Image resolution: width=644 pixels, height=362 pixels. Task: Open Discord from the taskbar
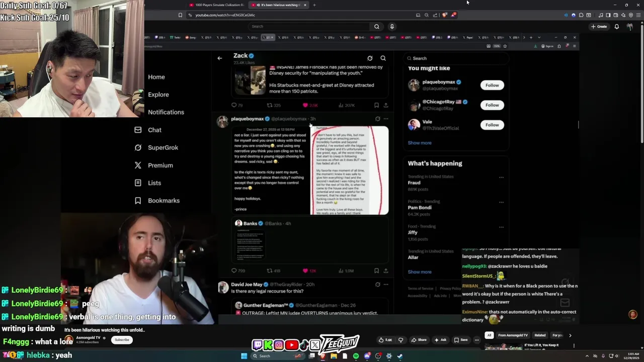(x=367, y=356)
